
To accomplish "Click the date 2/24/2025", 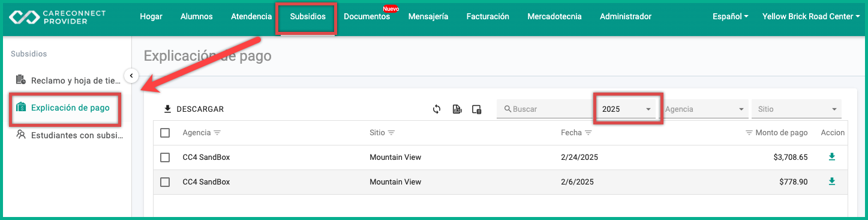I will (x=579, y=157).
